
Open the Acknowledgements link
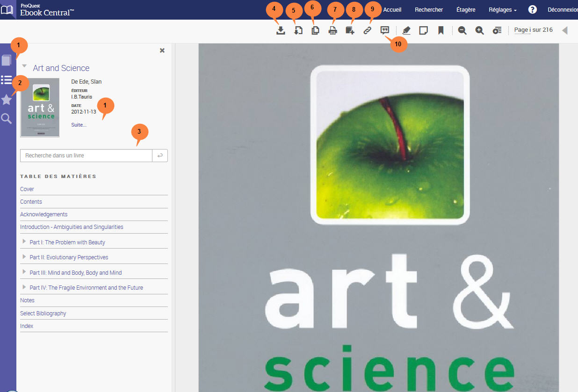(43, 214)
